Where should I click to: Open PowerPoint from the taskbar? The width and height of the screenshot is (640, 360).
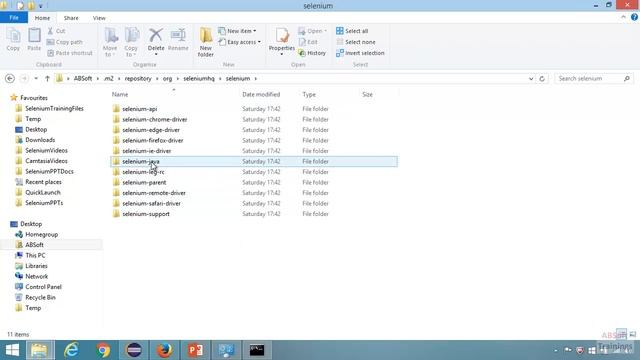(195, 350)
